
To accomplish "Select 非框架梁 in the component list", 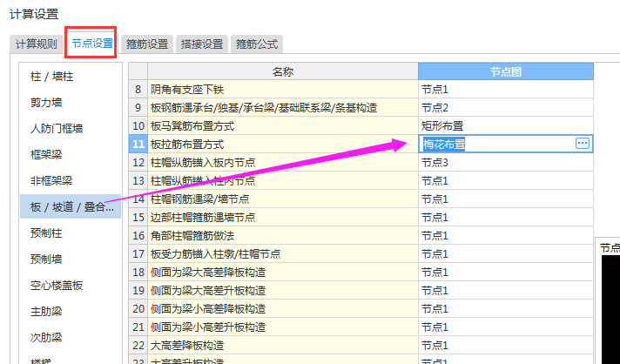I will (71, 181).
